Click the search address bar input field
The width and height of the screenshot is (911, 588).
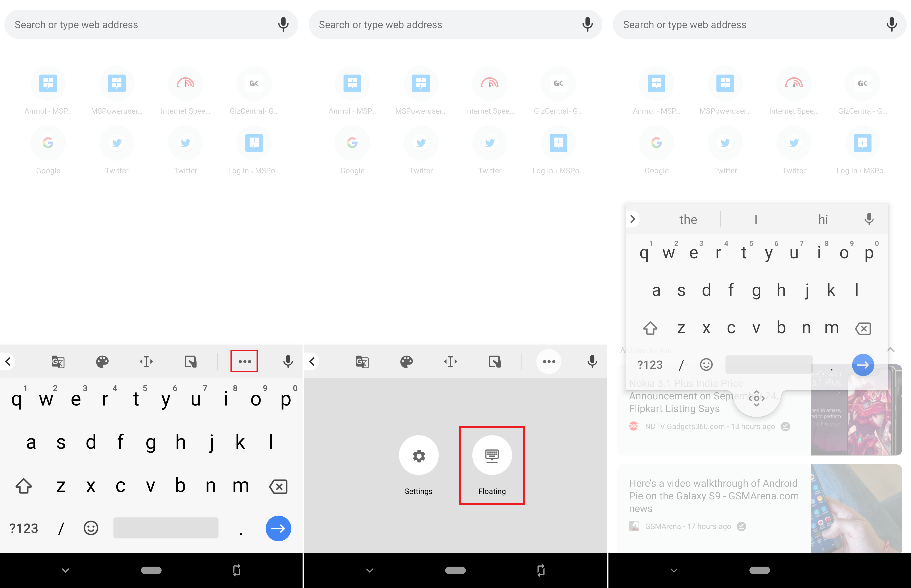151,25
